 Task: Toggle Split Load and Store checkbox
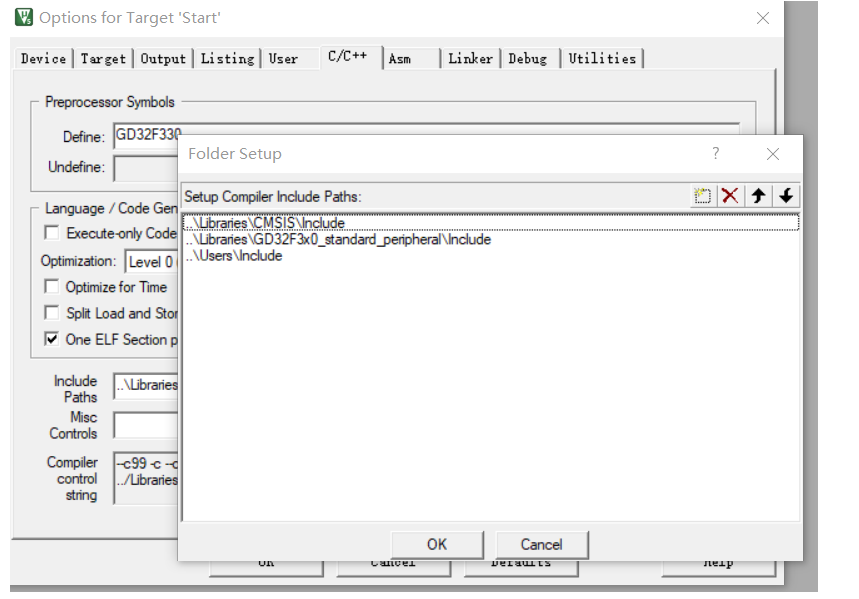(51, 313)
